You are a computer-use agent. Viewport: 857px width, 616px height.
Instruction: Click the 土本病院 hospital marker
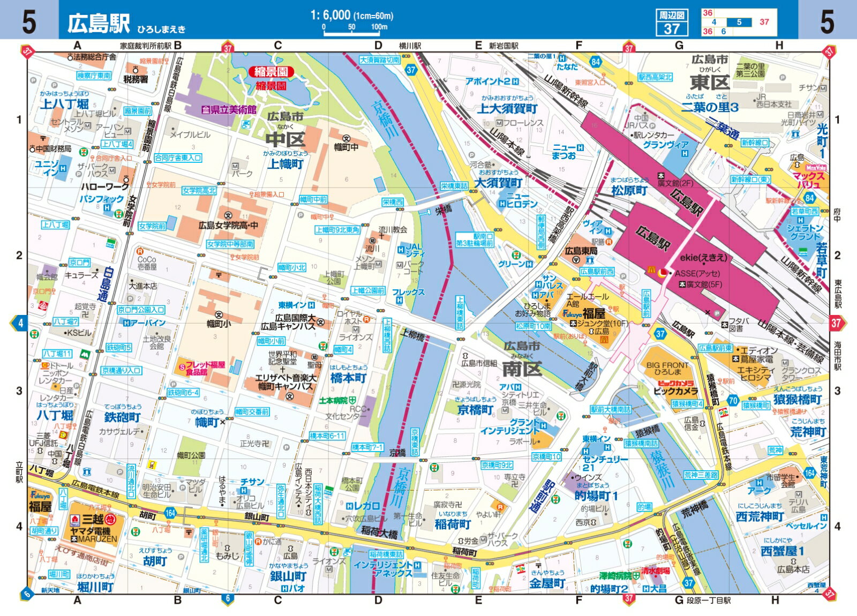coord(352,400)
